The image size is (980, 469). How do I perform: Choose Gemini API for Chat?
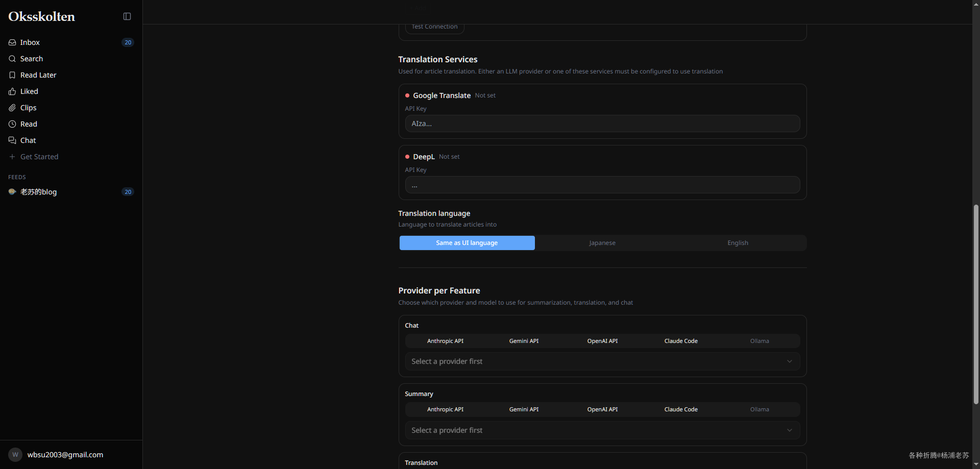pos(524,341)
